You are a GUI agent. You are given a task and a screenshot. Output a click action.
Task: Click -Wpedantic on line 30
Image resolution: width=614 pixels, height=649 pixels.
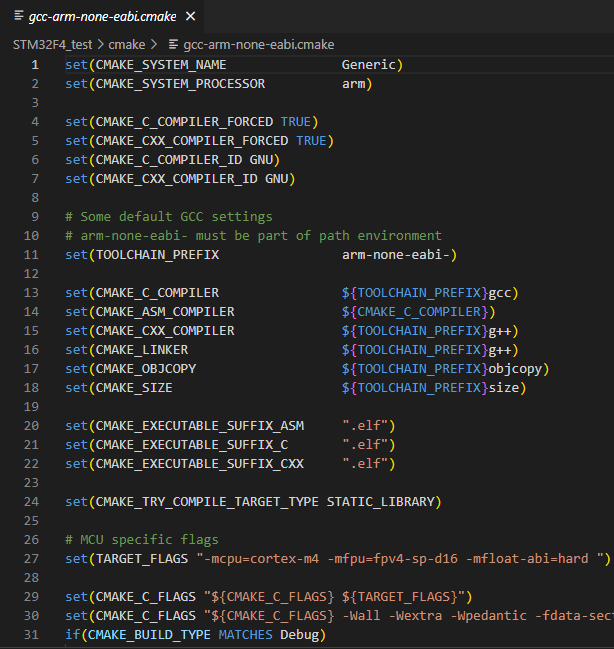pos(489,616)
